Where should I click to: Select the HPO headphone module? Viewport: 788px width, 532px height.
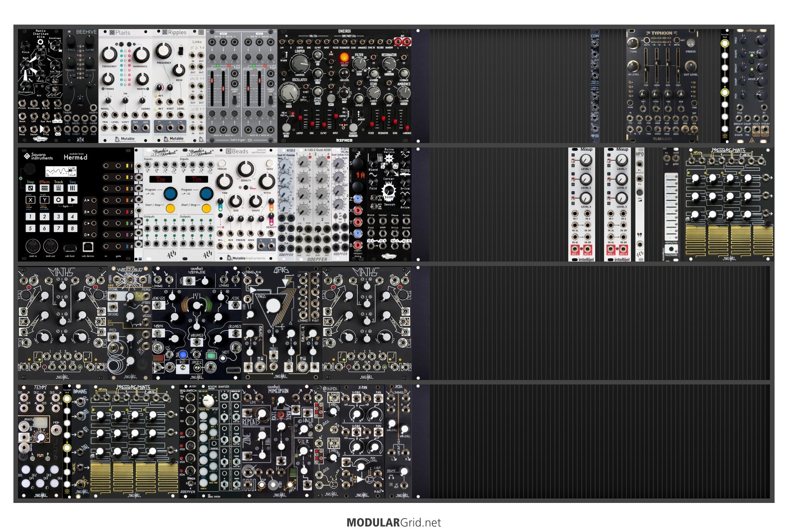640,205
